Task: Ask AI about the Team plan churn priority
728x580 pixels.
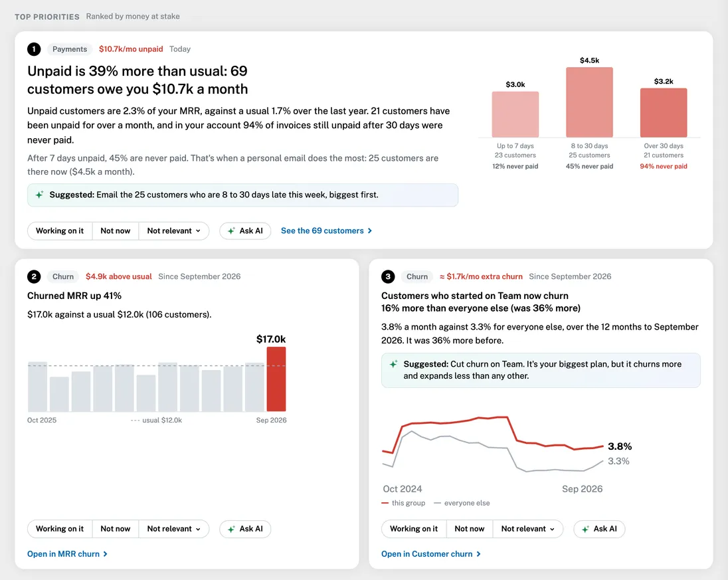Action: [599, 529]
